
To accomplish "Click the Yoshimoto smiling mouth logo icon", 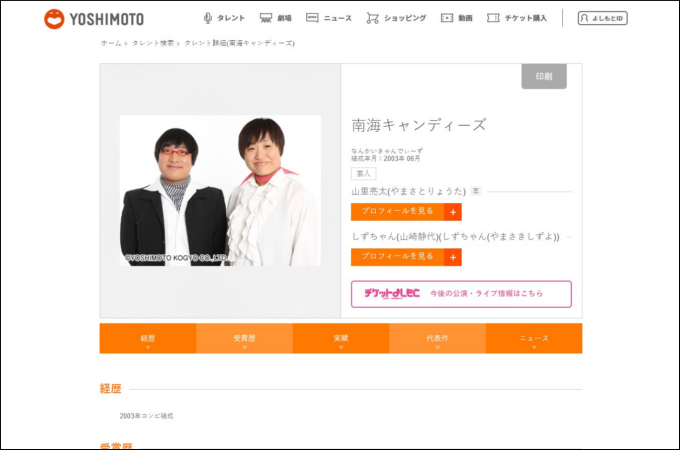I will [54, 19].
